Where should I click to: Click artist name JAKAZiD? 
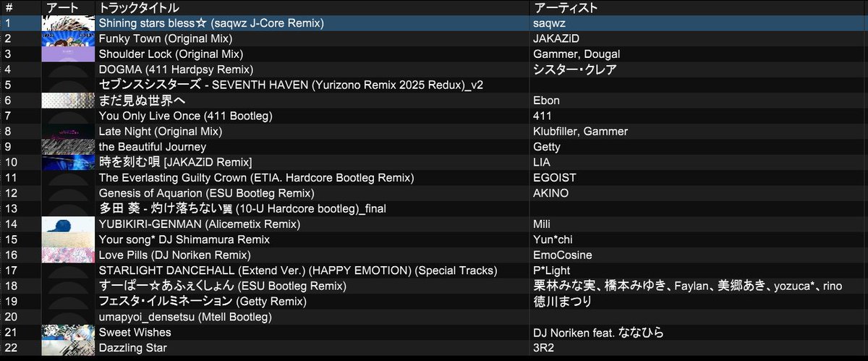pyautogui.click(x=556, y=38)
